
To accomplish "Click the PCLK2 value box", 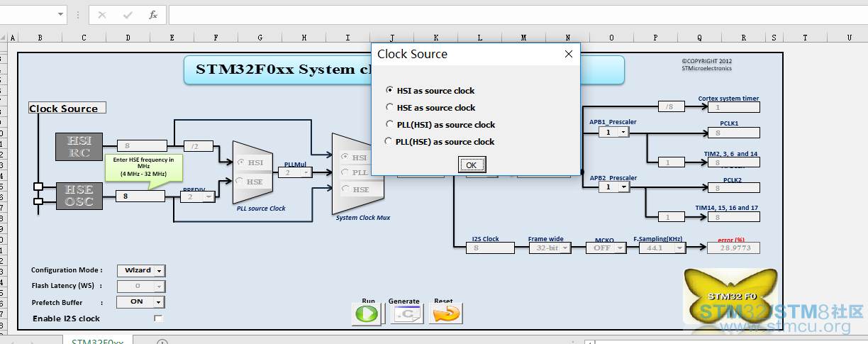I will [733, 188].
